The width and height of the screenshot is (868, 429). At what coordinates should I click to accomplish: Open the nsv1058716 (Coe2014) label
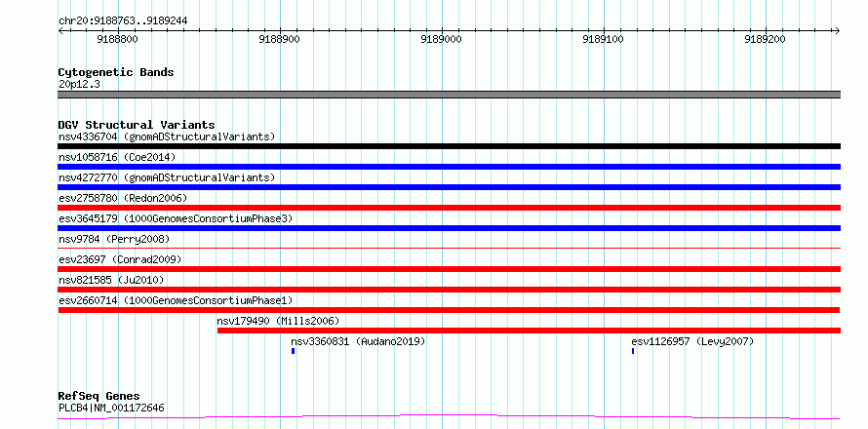(117, 157)
